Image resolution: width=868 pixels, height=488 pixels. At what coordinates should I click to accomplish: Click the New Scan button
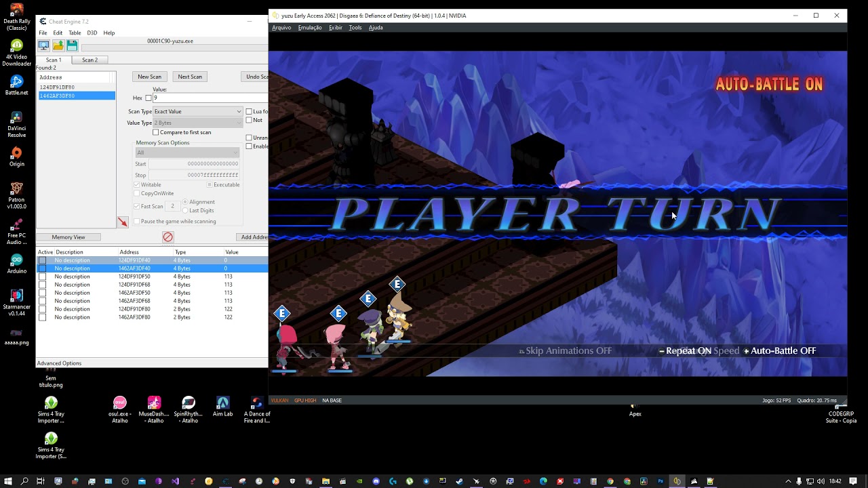click(x=150, y=77)
